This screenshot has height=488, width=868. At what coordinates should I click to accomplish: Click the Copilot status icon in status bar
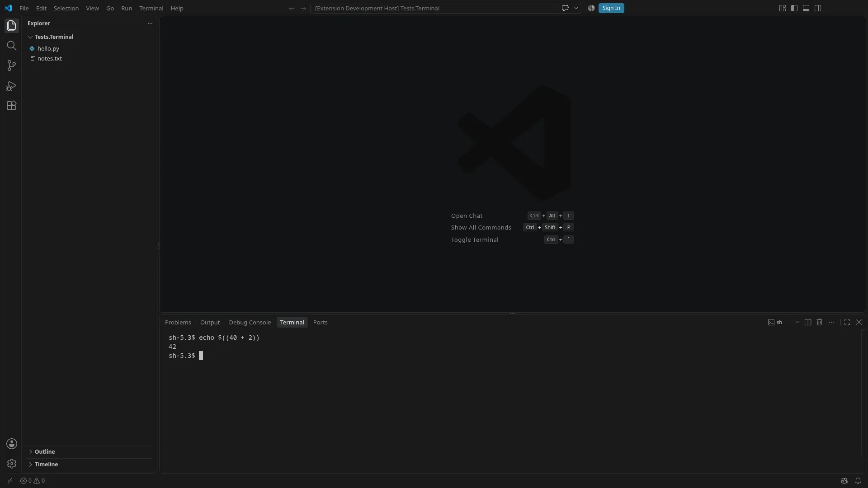pos(844,481)
